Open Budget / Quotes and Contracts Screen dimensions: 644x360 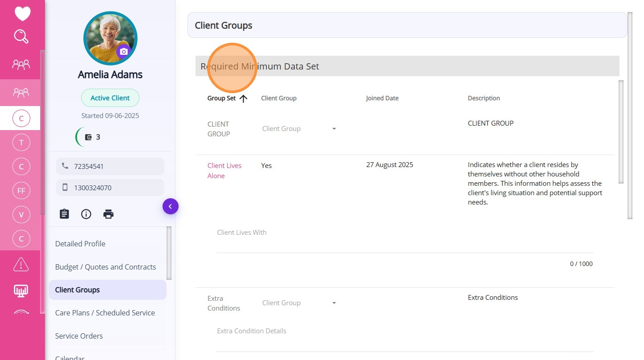[106, 267]
